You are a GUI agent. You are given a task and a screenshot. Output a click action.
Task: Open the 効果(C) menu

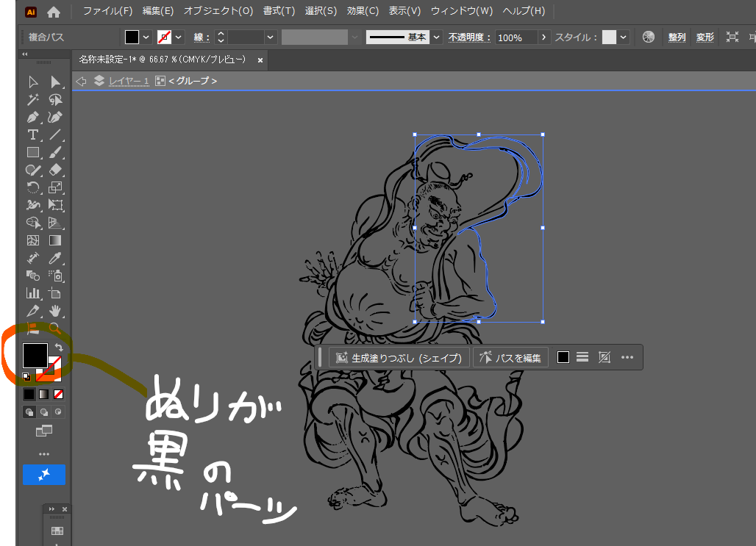click(x=363, y=11)
